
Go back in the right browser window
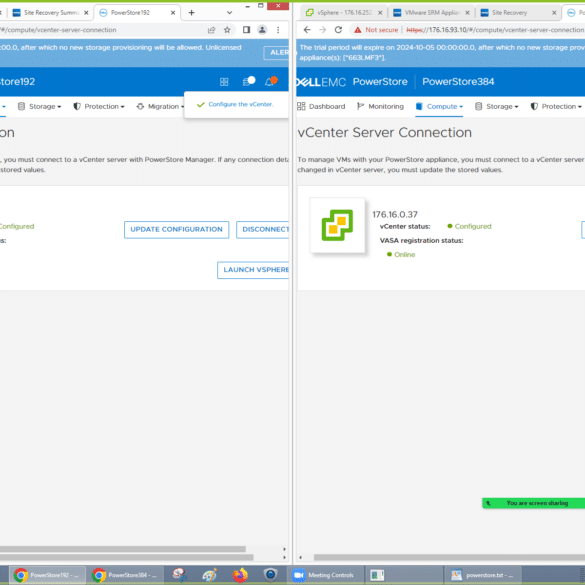[x=307, y=30]
